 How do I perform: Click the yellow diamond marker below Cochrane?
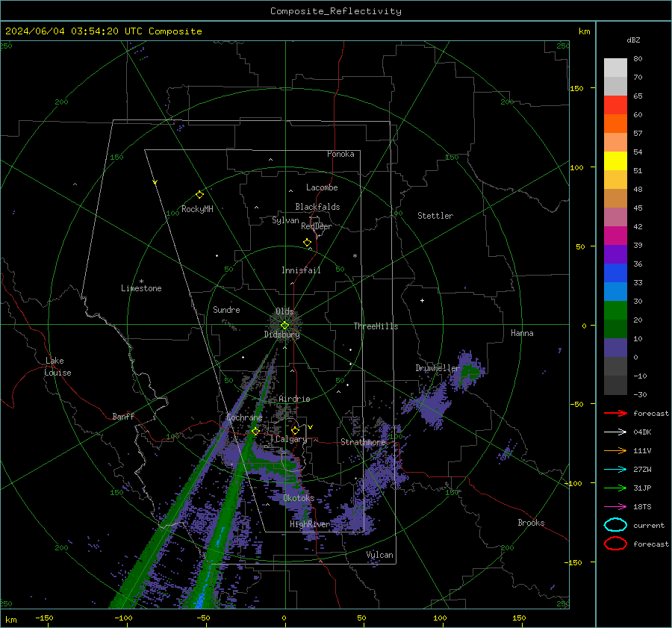(255, 431)
